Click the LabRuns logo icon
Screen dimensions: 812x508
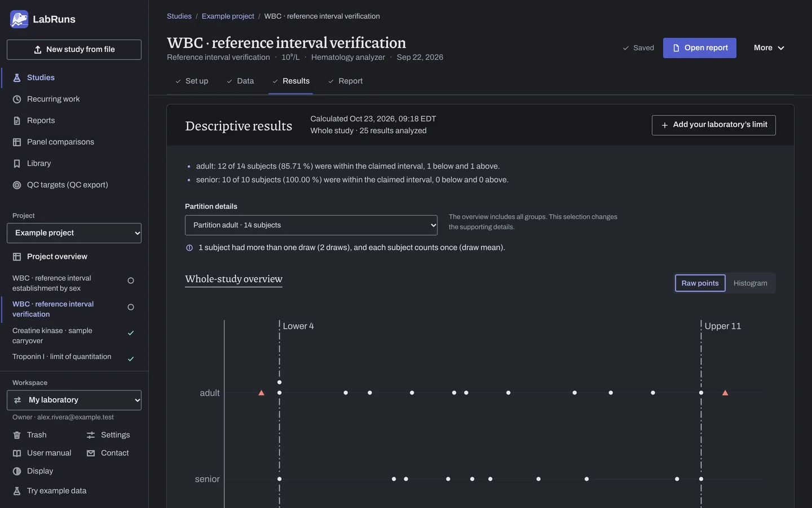(x=19, y=19)
